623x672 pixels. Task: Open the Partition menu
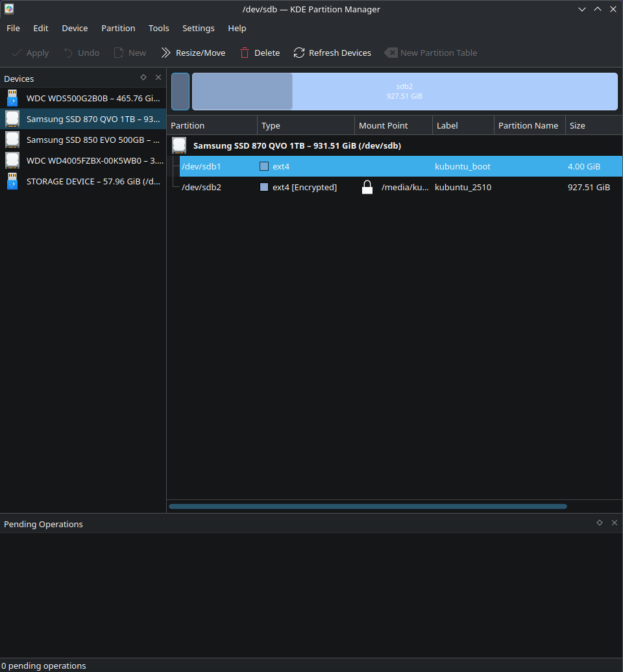[118, 29]
